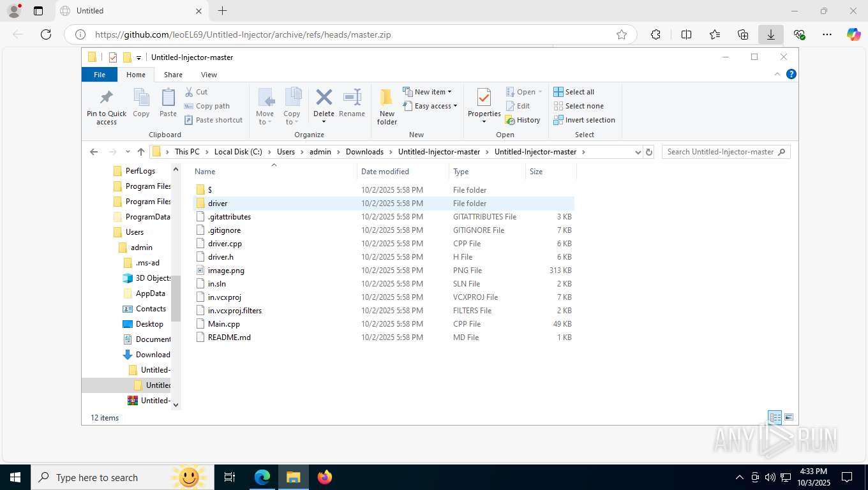This screenshot has width=868, height=490.
Task: Click Paste shortcut command
Action: click(213, 120)
